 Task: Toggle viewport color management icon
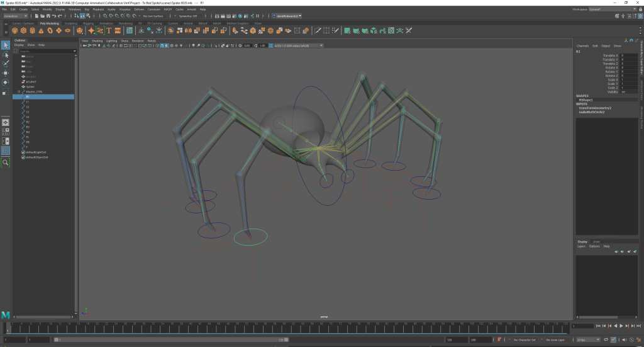coord(271,45)
